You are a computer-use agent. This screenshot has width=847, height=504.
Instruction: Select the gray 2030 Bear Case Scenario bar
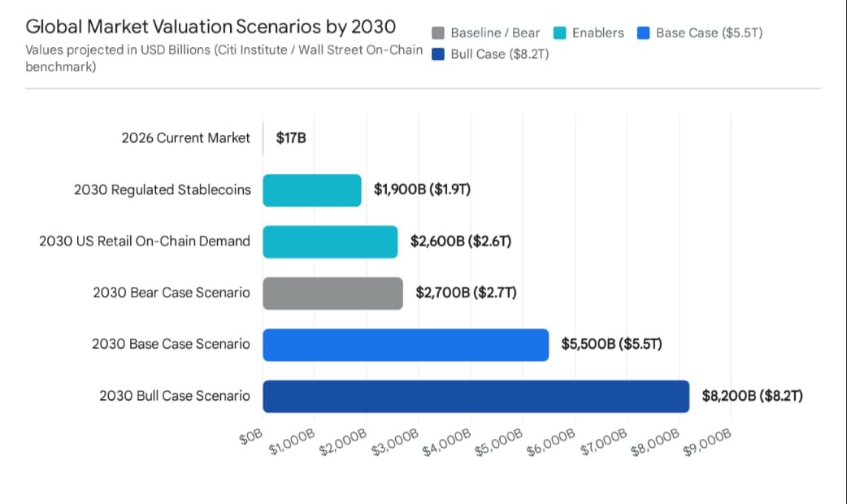pyautogui.click(x=332, y=293)
